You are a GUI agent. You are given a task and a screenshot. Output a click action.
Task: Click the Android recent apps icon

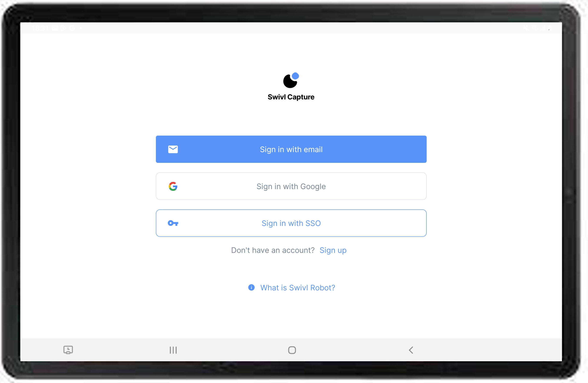pos(173,350)
